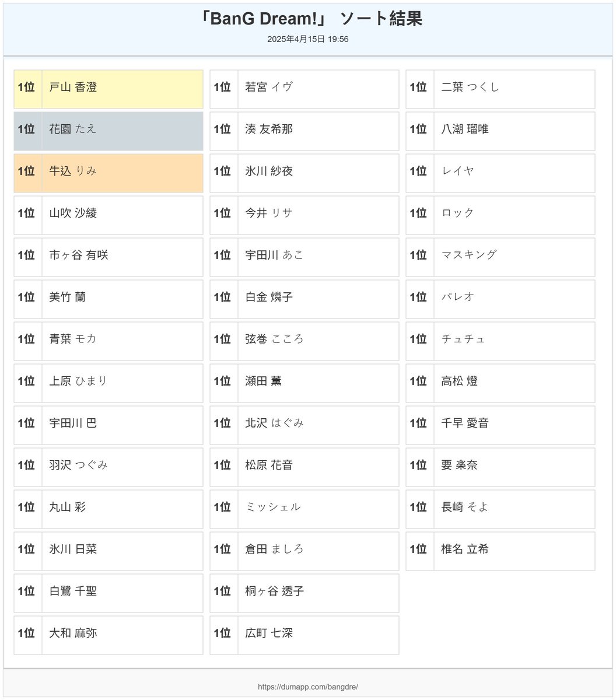Click the 千早 愛音 row

pos(501,425)
